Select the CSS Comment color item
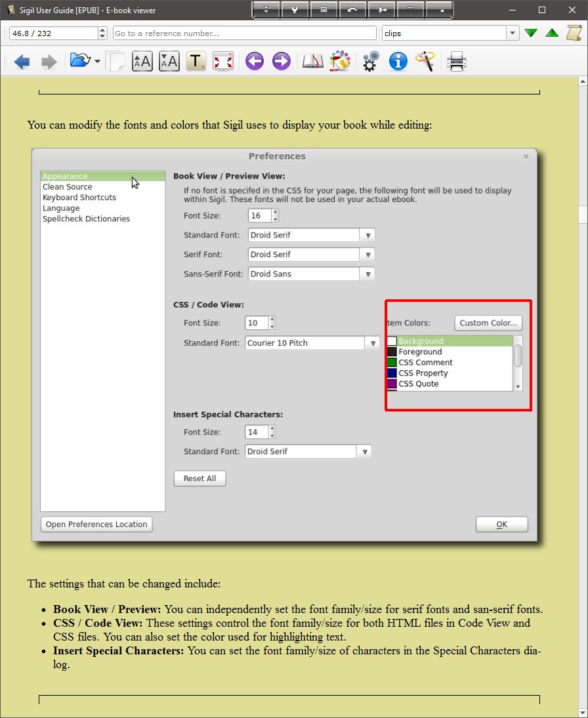Screen dimensions: 588x718 tap(450, 362)
